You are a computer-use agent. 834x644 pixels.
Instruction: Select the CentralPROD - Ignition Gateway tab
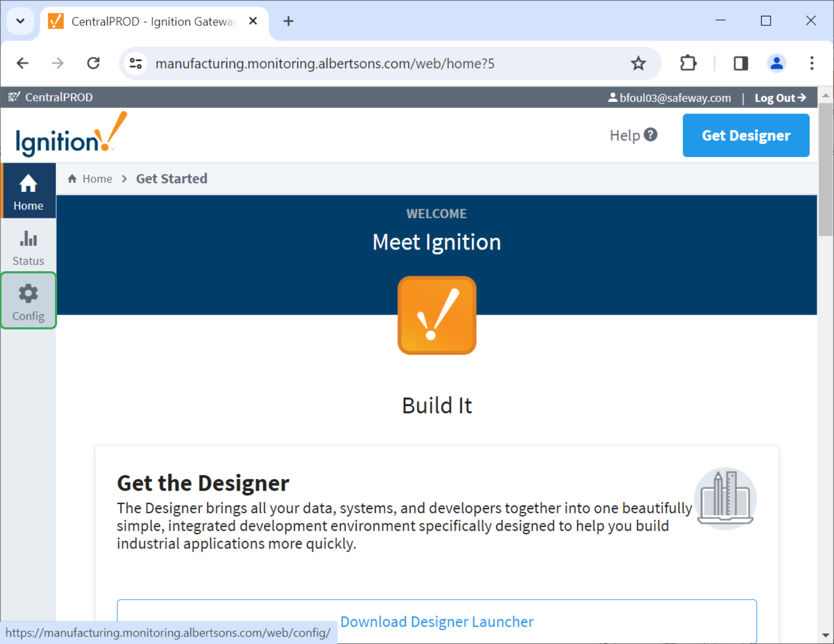[x=154, y=22]
